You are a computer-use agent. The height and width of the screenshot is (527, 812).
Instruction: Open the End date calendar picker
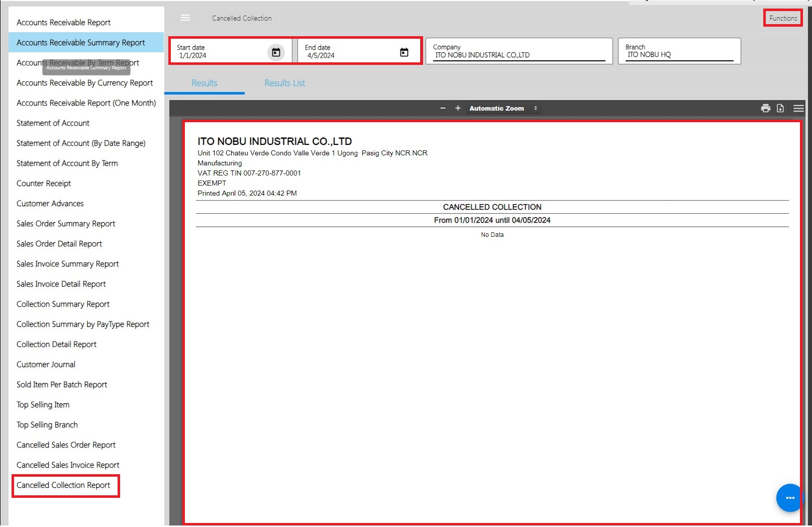click(404, 52)
